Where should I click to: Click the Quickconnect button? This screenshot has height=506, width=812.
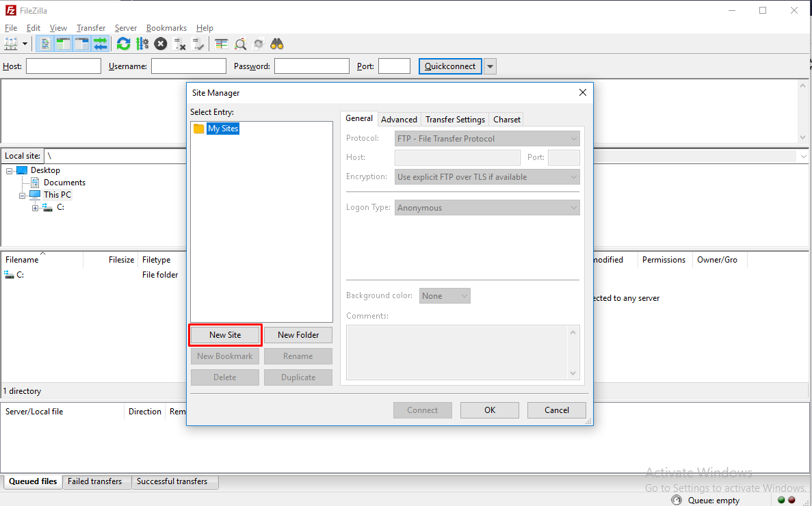point(450,66)
